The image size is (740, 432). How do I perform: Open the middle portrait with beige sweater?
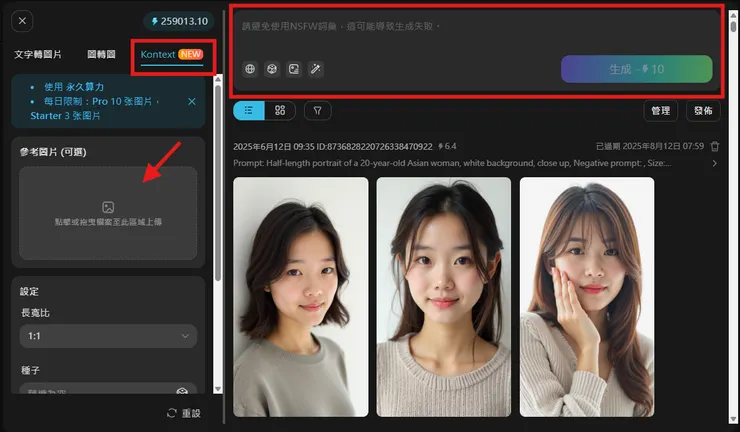[444, 297]
